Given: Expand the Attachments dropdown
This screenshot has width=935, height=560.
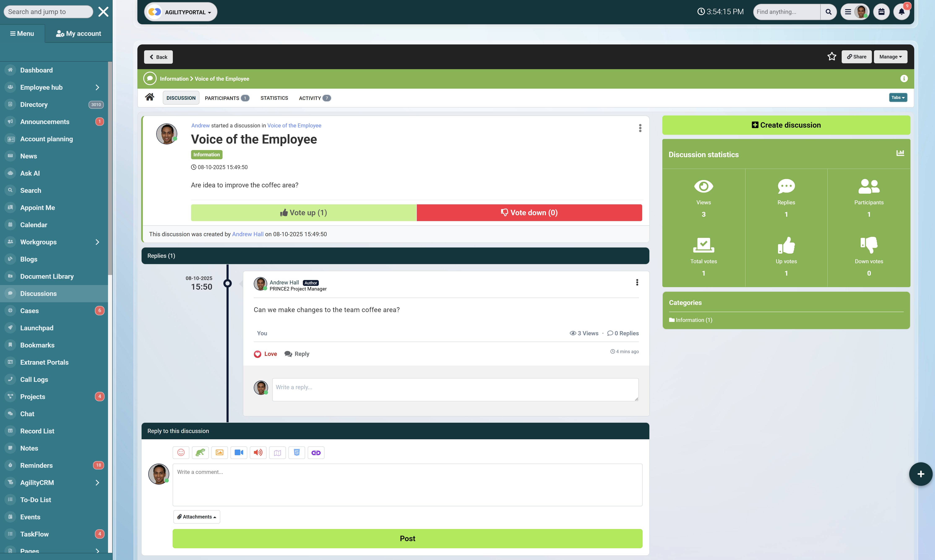Looking at the screenshot, I should coord(196,517).
